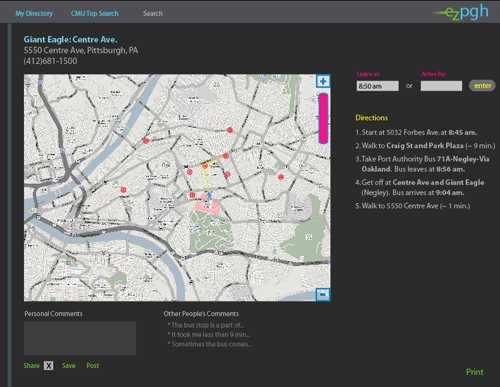Image resolution: width=500 pixels, height=387 pixels.
Task: Open the CMU Top Search tab
Action: click(x=94, y=14)
